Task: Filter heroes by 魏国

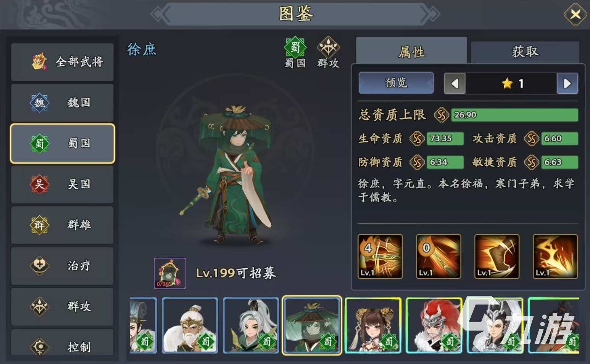Action: tap(63, 103)
